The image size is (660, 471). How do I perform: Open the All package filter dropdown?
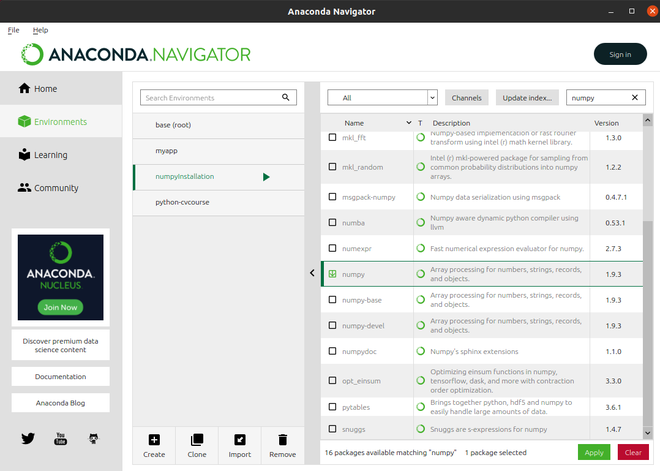pyautogui.click(x=382, y=98)
